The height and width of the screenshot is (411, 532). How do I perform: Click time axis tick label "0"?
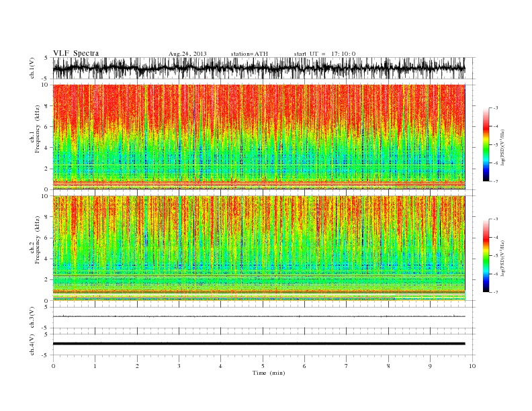[x=53, y=366]
